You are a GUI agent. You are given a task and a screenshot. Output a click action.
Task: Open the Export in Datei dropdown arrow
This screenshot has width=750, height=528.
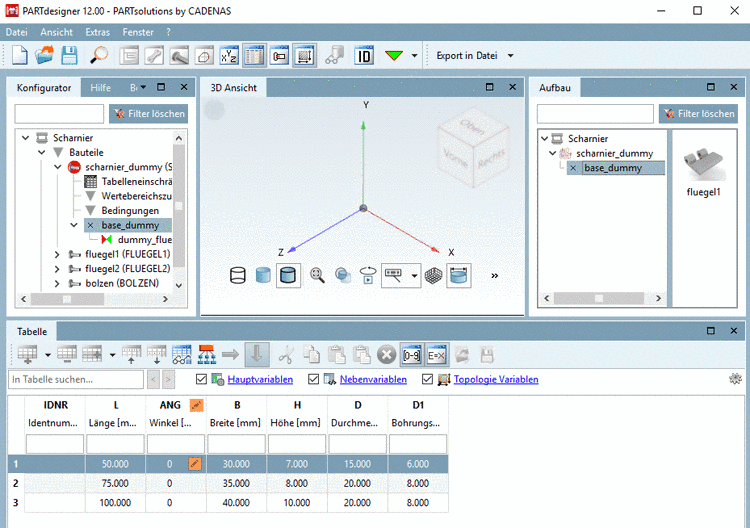tap(510, 56)
